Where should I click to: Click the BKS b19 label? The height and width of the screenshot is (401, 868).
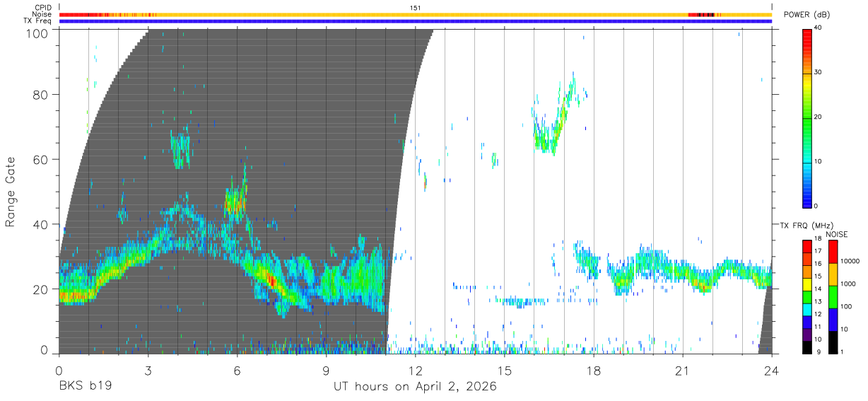[84, 387]
